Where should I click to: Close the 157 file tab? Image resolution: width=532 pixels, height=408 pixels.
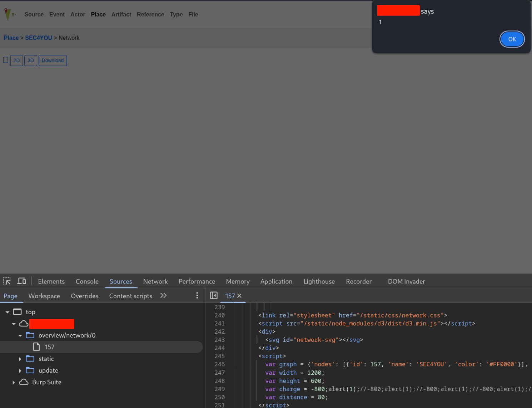239,296
